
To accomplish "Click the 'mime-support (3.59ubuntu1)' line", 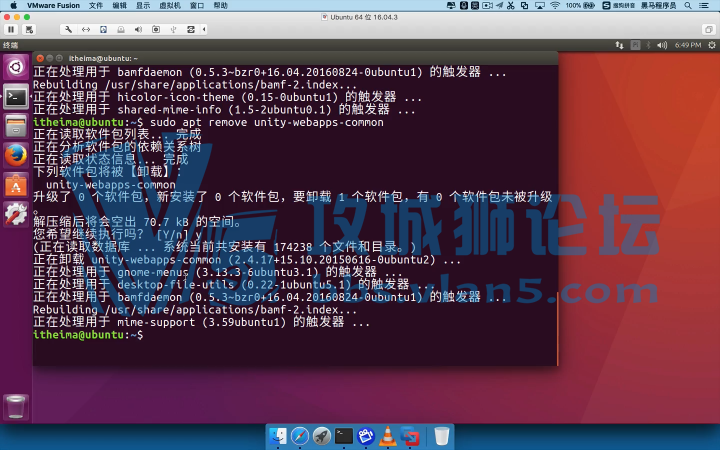I will [202, 322].
